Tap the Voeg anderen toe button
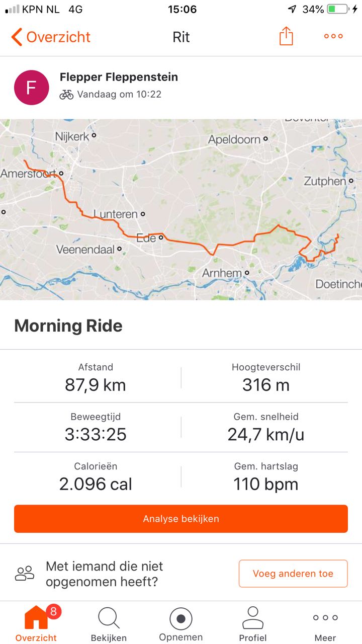Viewport: 362px width, 644px height. (x=293, y=574)
